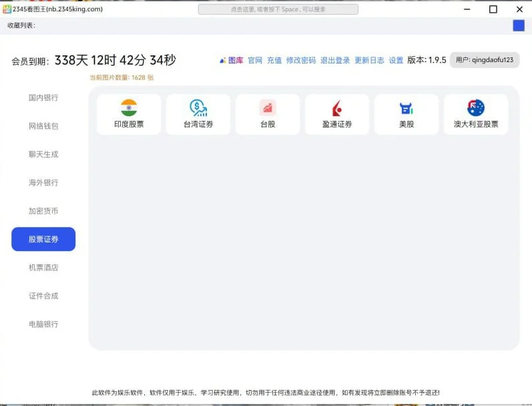This screenshot has width=532, height=406.
Task: Open the 机票酒店 category
Action: (43, 268)
